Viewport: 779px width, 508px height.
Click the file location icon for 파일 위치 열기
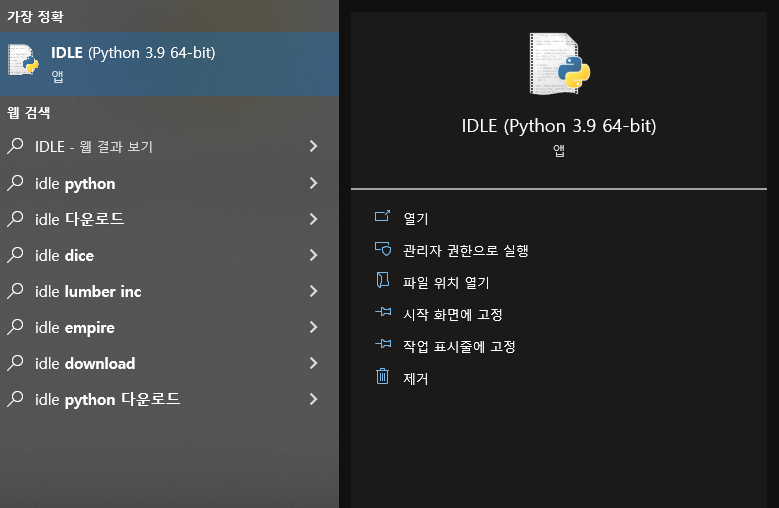coord(382,280)
